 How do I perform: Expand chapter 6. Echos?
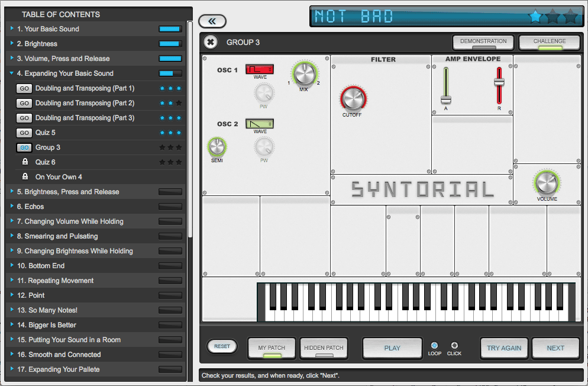coord(12,207)
